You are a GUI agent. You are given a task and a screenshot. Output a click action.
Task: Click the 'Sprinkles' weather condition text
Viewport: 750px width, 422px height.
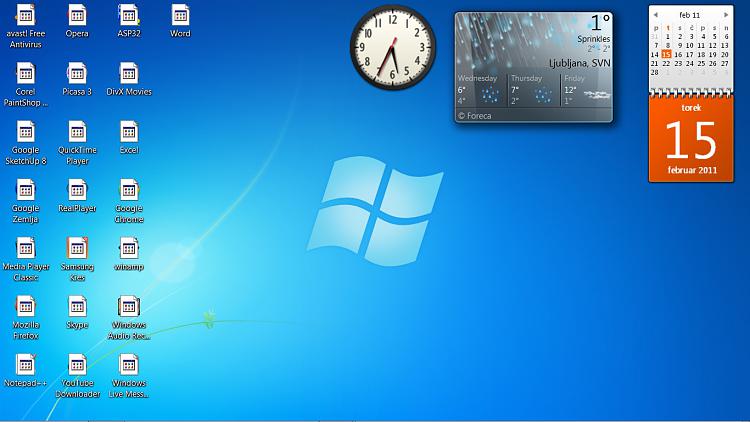pyautogui.click(x=594, y=39)
